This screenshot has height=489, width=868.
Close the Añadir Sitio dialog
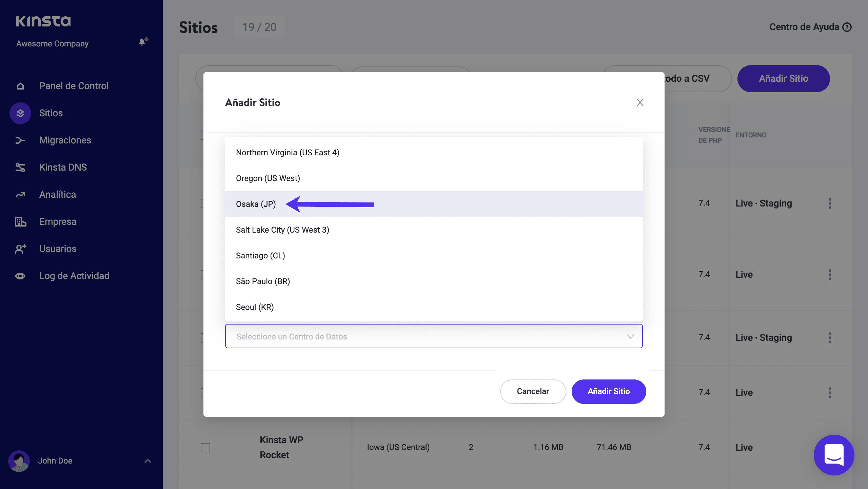(x=640, y=102)
